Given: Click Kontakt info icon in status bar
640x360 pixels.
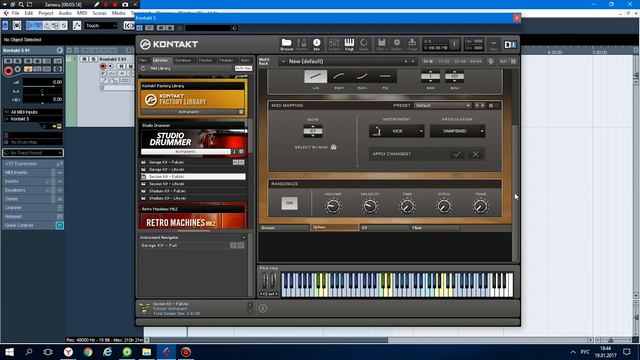Looking at the screenshot, I should point(262,308).
